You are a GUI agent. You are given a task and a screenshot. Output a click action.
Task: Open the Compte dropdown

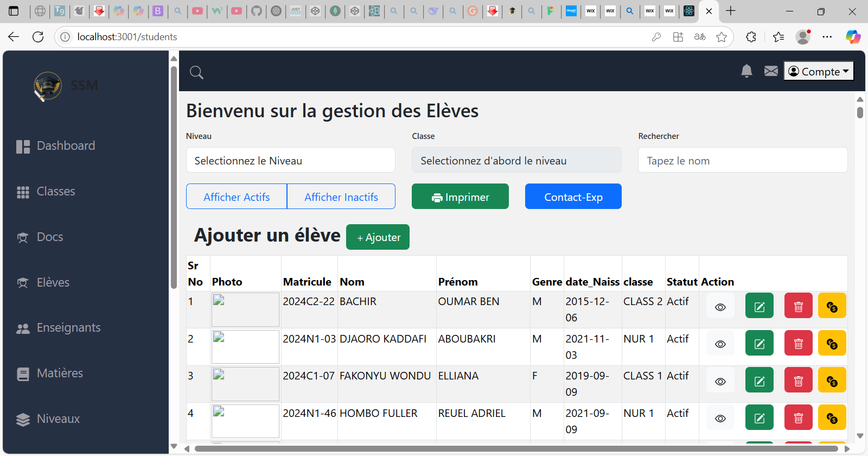click(x=819, y=71)
